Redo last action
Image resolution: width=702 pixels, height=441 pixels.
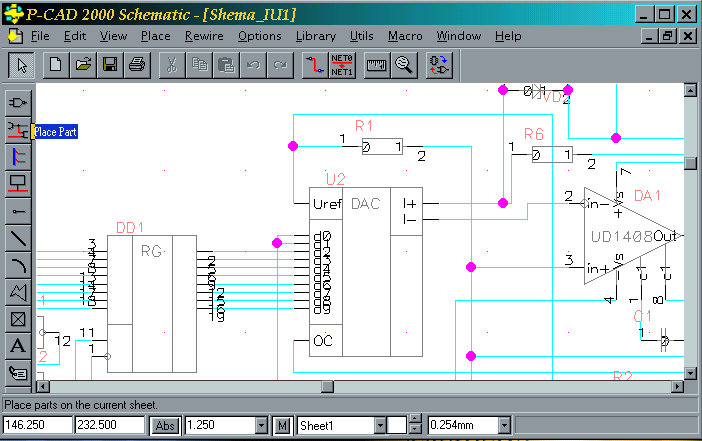click(x=280, y=65)
